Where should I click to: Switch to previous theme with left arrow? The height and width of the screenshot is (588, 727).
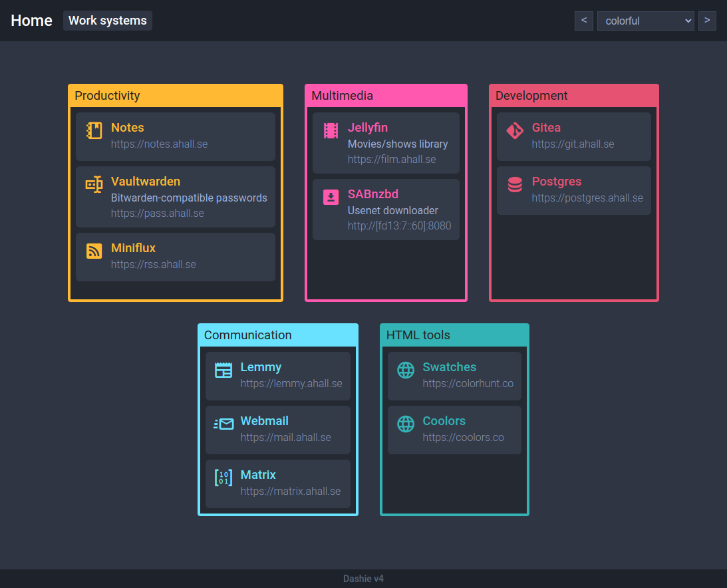(583, 21)
